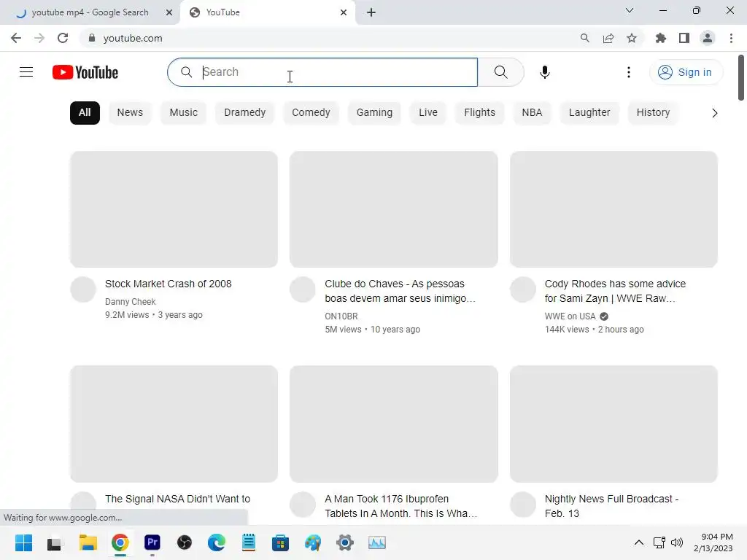Click the Sign in button
Screen dimensions: 747x560
pos(686,72)
